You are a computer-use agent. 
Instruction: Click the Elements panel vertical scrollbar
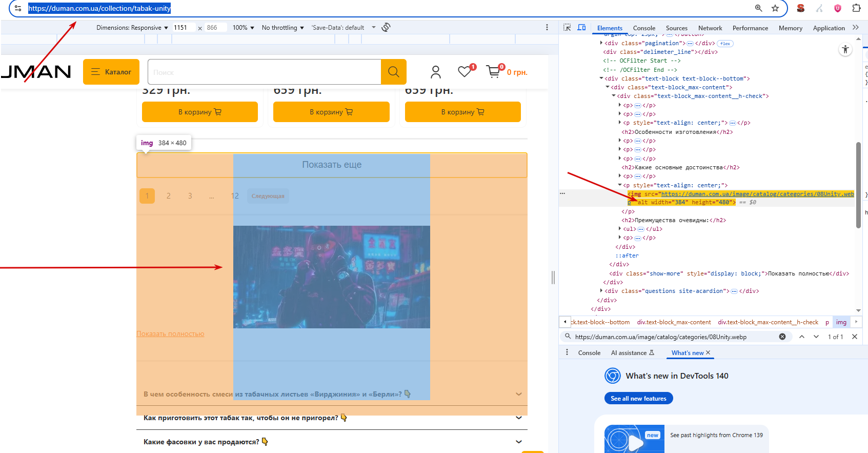tap(858, 185)
